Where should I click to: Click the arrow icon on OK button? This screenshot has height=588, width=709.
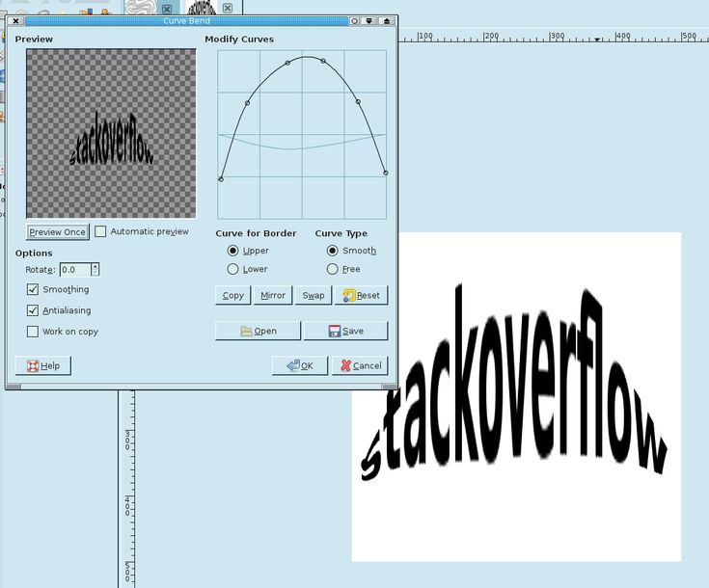point(293,365)
